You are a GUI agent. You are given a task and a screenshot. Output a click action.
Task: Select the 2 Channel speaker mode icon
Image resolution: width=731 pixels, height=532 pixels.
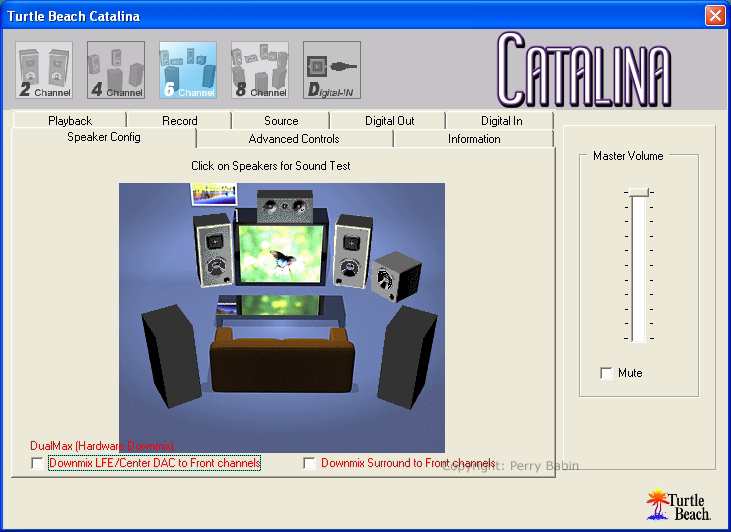click(x=44, y=70)
